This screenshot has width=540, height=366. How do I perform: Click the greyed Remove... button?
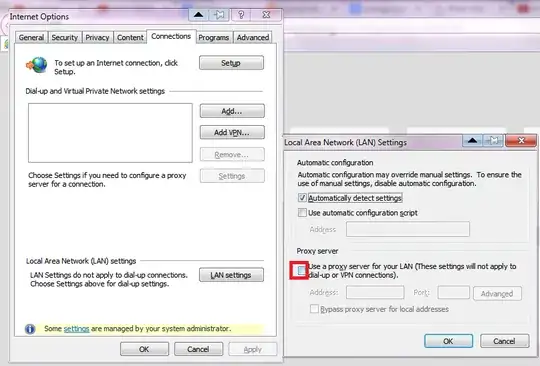232,155
